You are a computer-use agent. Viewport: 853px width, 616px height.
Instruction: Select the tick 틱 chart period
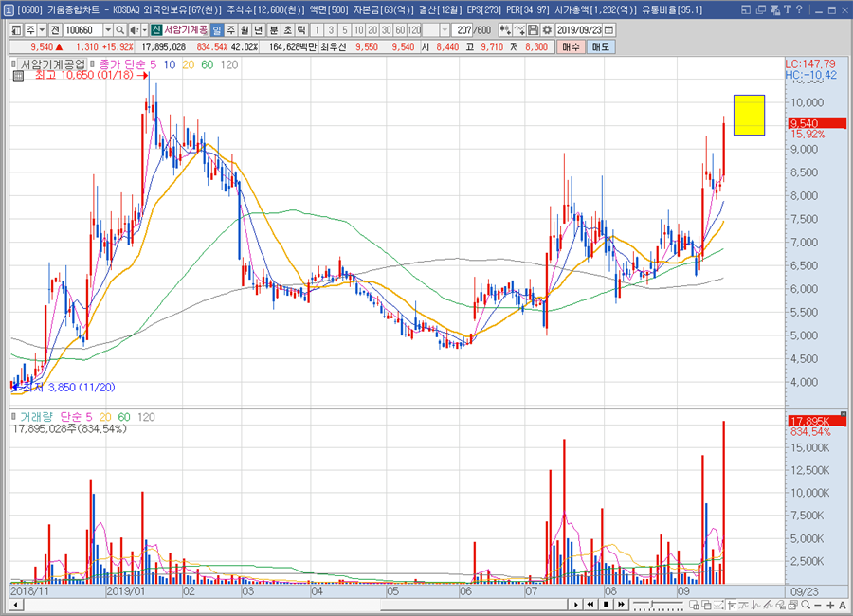click(301, 30)
